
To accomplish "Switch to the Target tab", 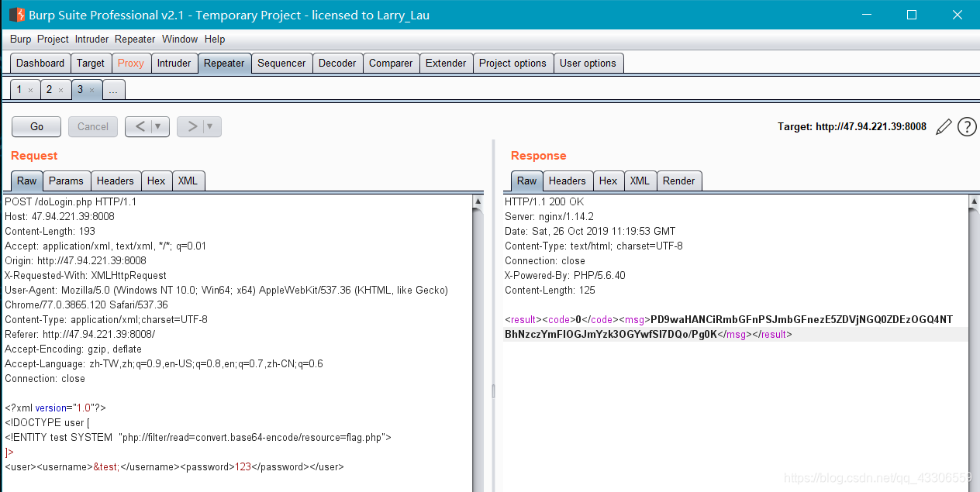I will pyautogui.click(x=91, y=64).
